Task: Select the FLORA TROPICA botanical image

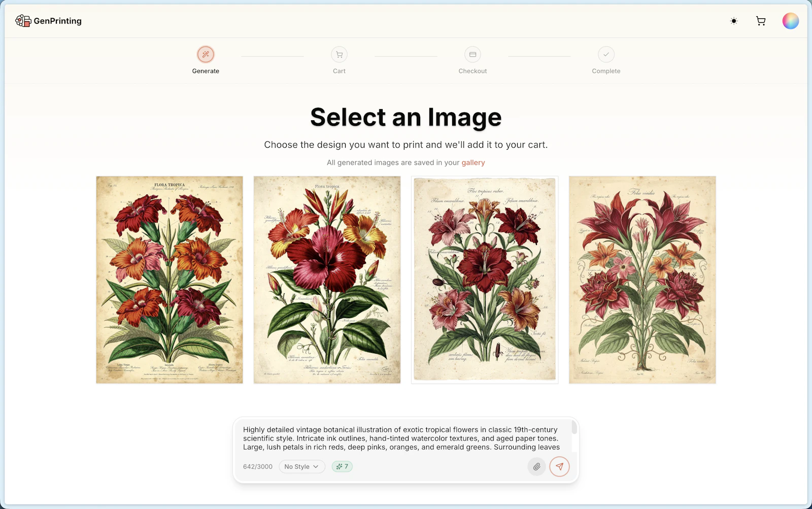Action: [x=170, y=280]
